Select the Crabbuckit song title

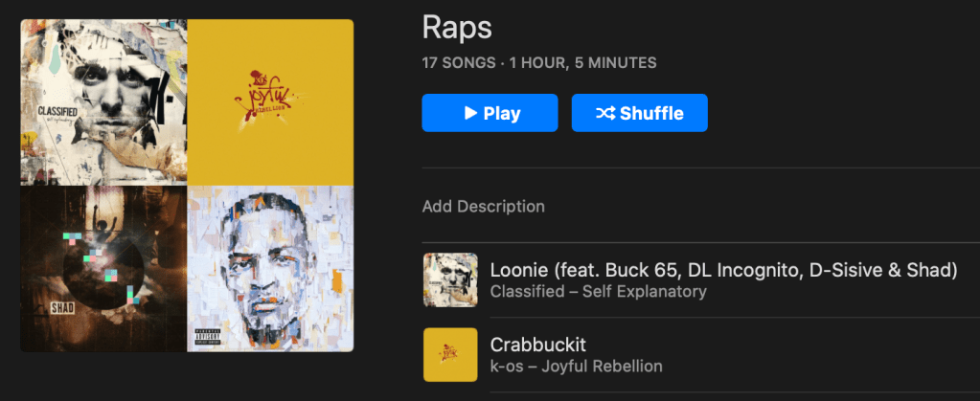pos(539,344)
